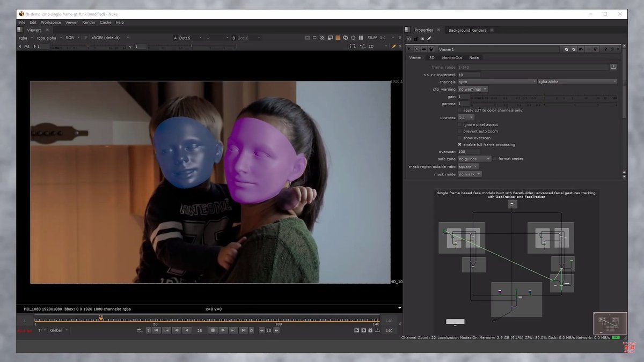Screen dimensions: 644x362
Task: Pause viewer updates with the pause icon
Action: [x=361, y=38]
